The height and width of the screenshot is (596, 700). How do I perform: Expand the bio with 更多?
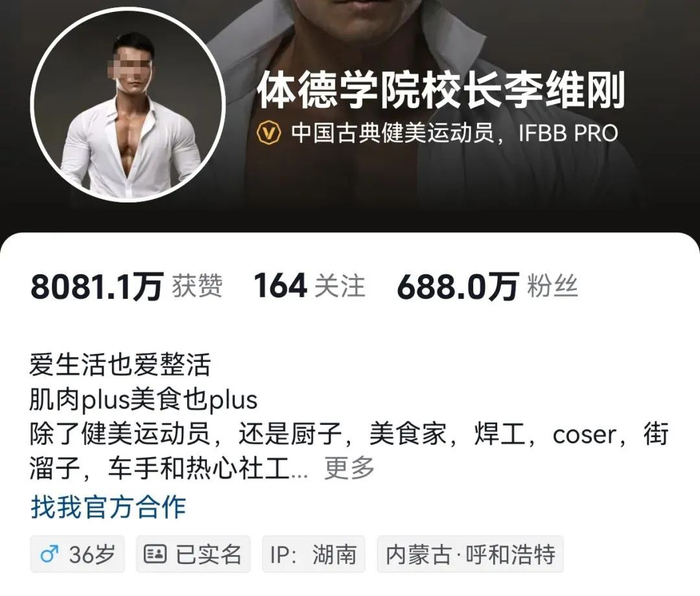click(x=349, y=468)
